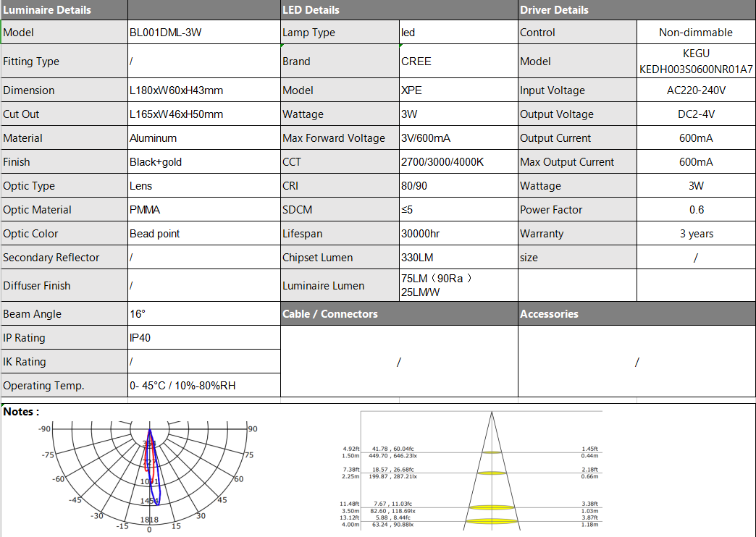Image resolution: width=756 pixels, height=537 pixels.
Task: Click the 'Beam Angle' label cell
Action: (x=64, y=314)
